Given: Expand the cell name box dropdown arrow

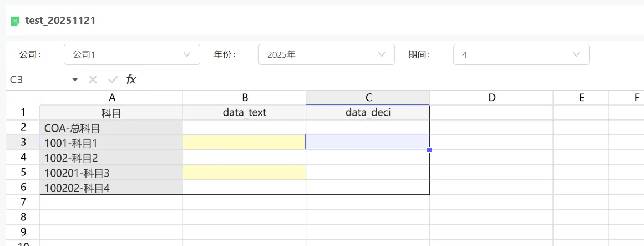Looking at the screenshot, I should click(75, 80).
